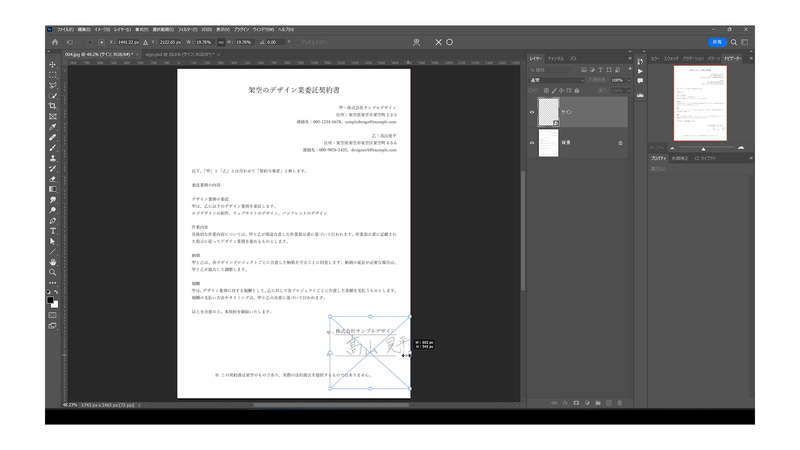Open the layer filter type dropdown

point(552,69)
